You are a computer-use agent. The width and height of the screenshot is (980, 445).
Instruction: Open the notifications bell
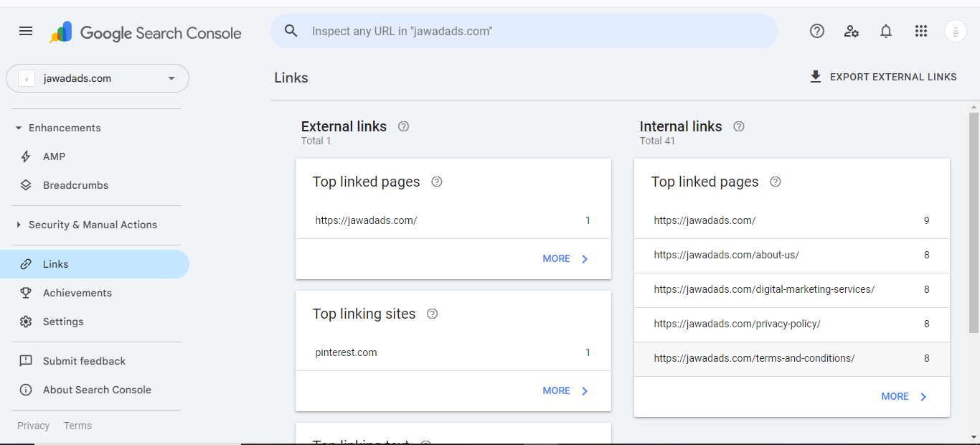click(x=886, y=31)
